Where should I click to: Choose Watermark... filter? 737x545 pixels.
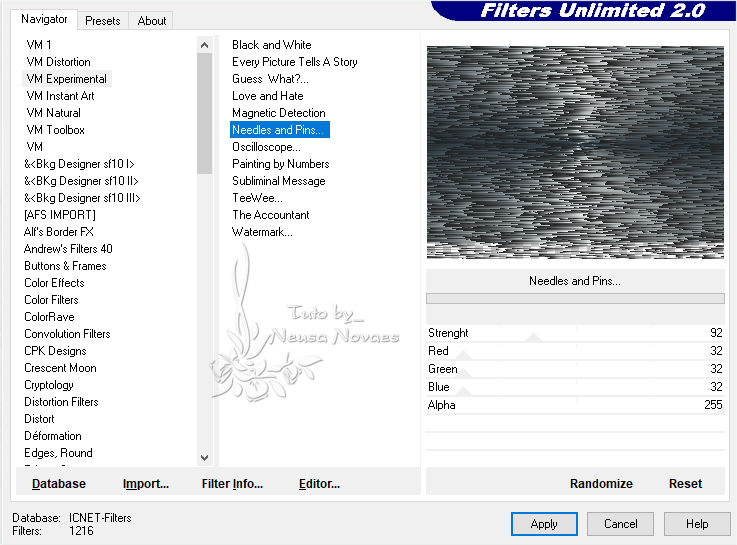pyautogui.click(x=262, y=232)
